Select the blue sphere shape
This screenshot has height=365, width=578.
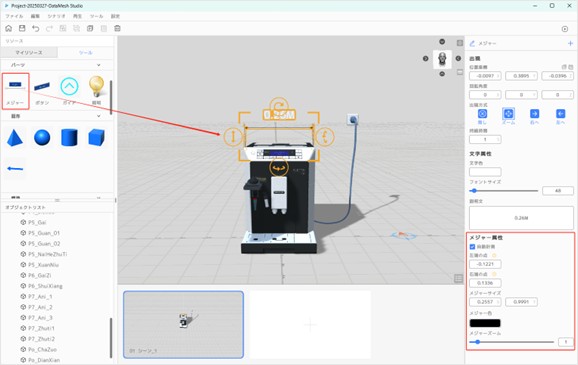click(42, 138)
